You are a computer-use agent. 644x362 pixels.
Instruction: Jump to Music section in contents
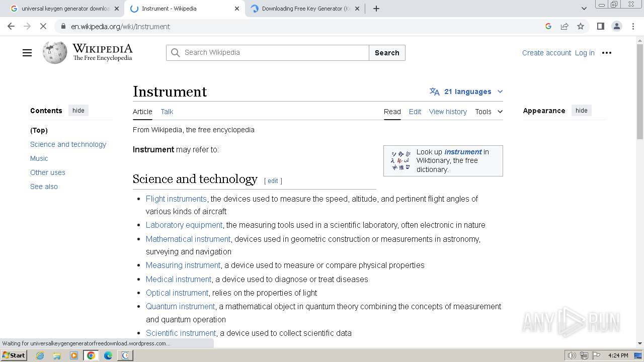pyautogui.click(x=39, y=158)
